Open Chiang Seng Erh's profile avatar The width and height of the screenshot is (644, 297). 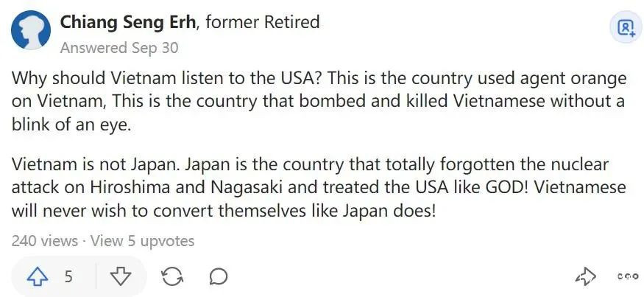tap(31, 32)
